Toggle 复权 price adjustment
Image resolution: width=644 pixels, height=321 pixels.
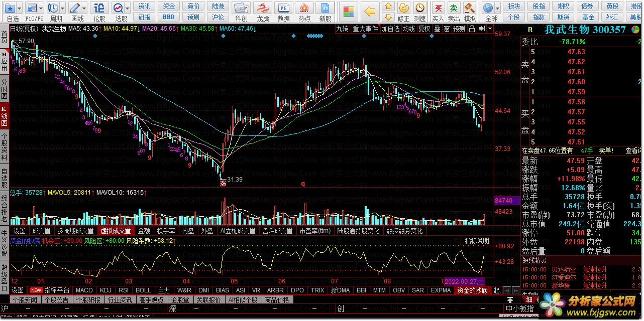pos(424,29)
